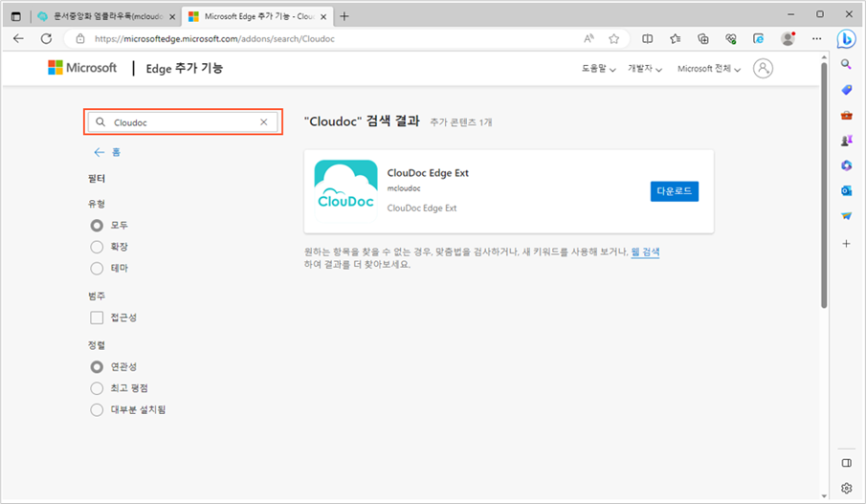
Task: Open sidebar Search icon
Action: tap(846, 65)
